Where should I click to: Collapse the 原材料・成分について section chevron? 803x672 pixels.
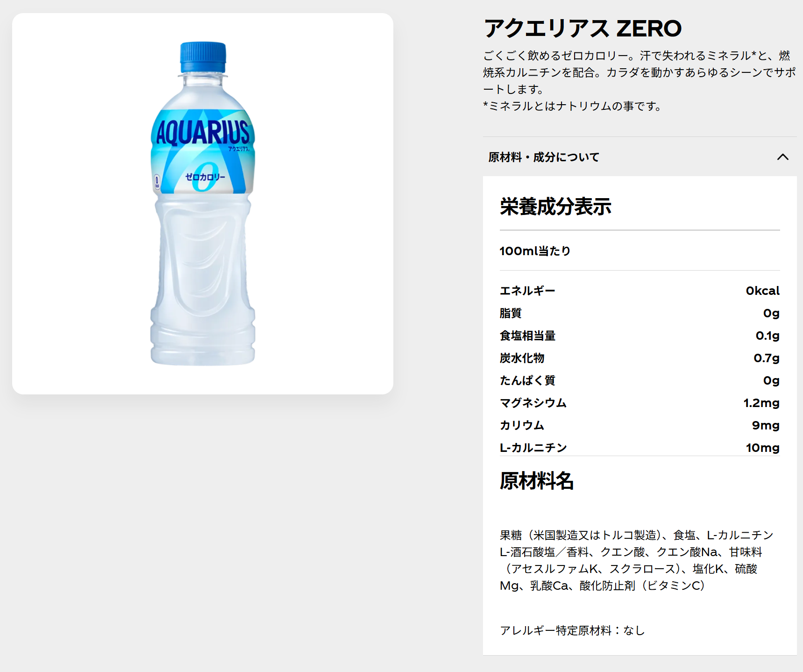(x=782, y=157)
